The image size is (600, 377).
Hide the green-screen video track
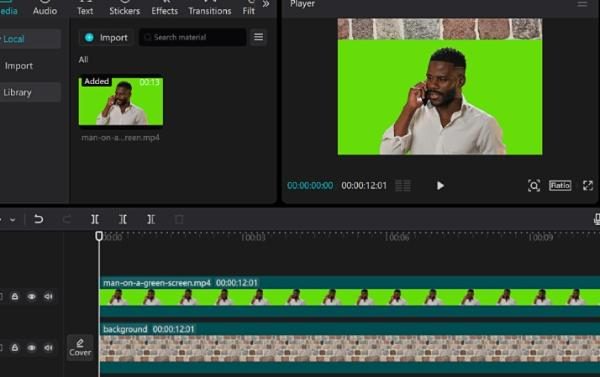pyautogui.click(x=32, y=297)
